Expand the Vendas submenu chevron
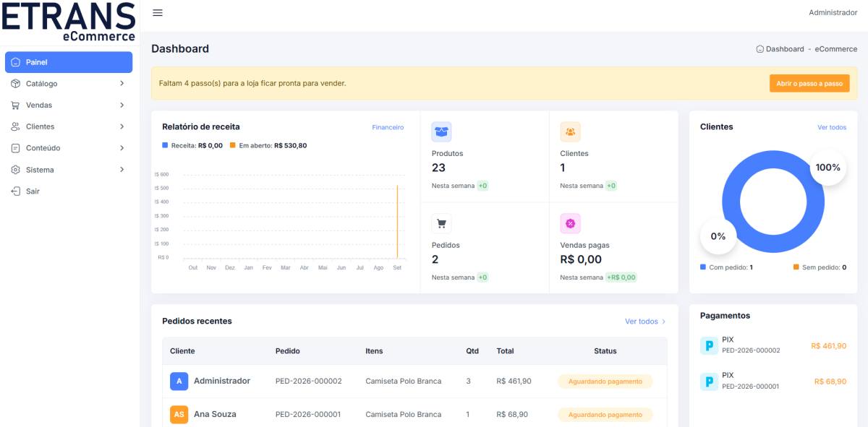This screenshot has height=427, width=868. pyautogui.click(x=122, y=105)
